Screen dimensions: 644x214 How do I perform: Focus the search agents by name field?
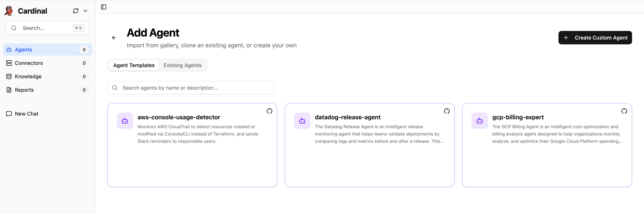click(195, 88)
